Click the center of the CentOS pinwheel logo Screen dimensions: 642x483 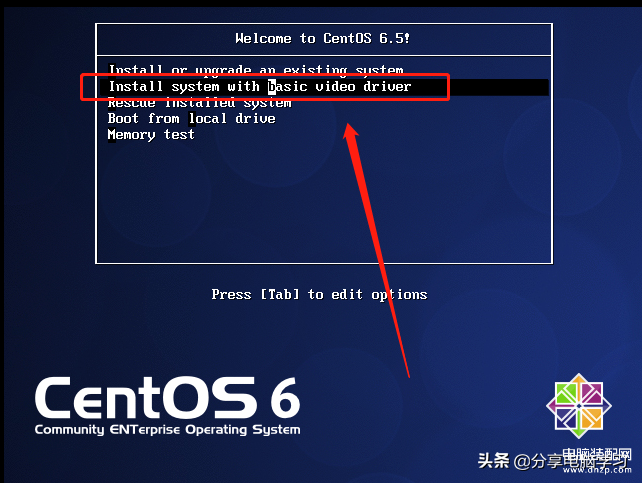point(579,406)
